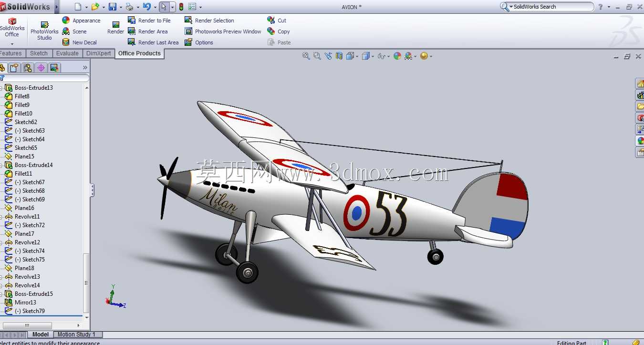Switch to the DimXpert tab
This screenshot has height=345, width=644.
click(99, 53)
